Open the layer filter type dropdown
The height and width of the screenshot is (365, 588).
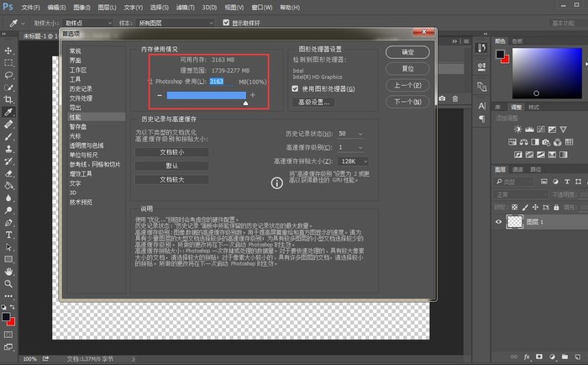click(513, 182)
